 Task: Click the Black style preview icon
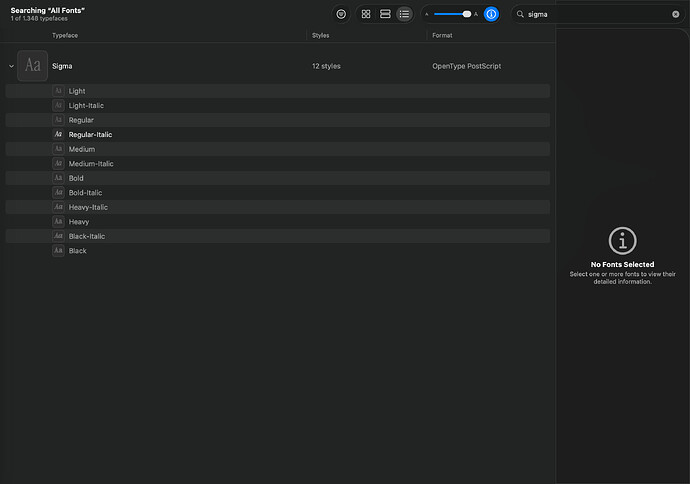click(x=58, y=250)
